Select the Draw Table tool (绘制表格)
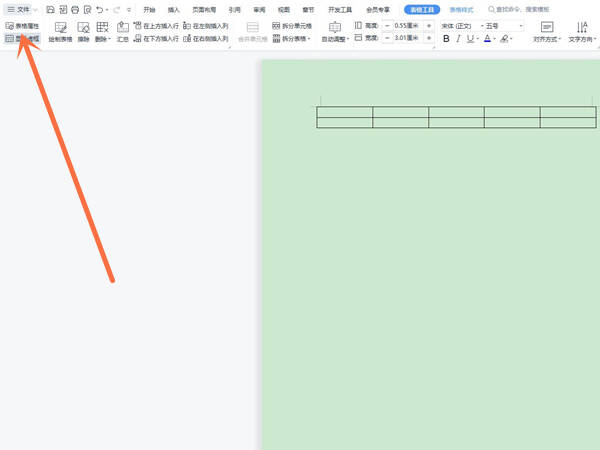The width and height of the screenshot is (600, 450). [x=60, y=32]
